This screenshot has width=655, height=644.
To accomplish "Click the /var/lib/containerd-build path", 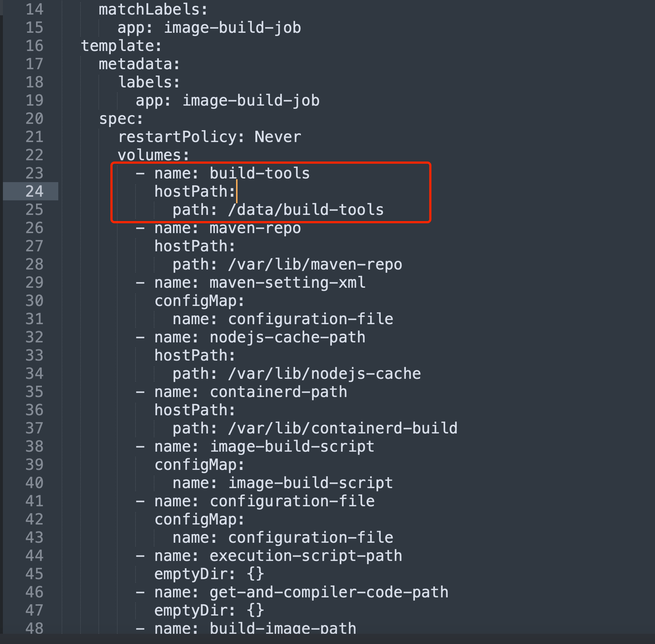I will click(342, 428).
